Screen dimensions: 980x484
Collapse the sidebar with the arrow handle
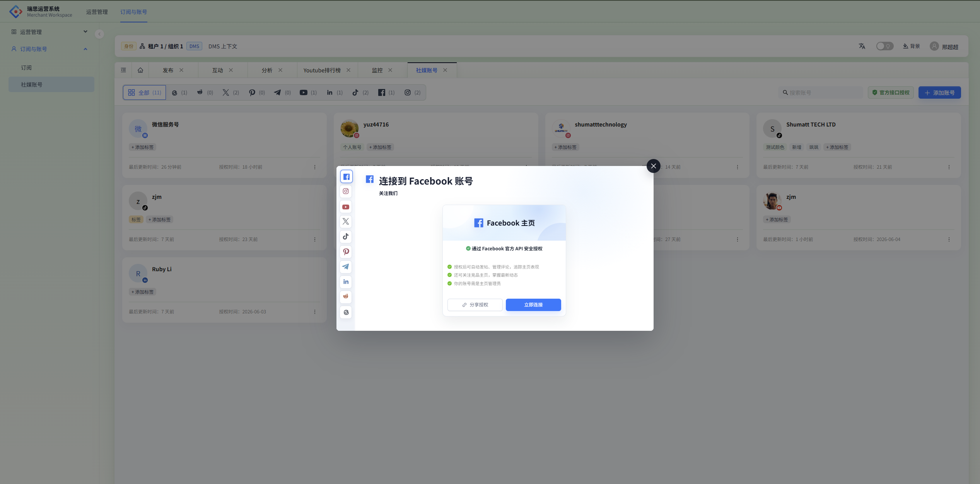pyautogui.click(x=99, y=34)
